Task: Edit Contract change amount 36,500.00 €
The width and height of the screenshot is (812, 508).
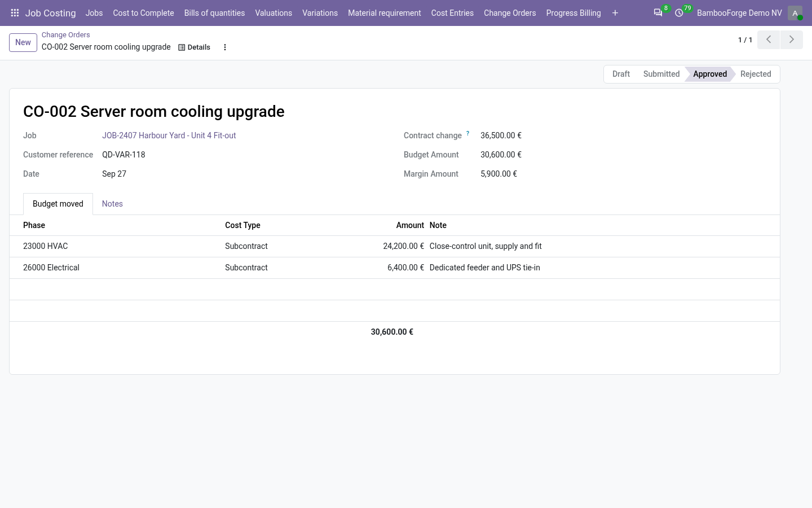Action: 501,135
